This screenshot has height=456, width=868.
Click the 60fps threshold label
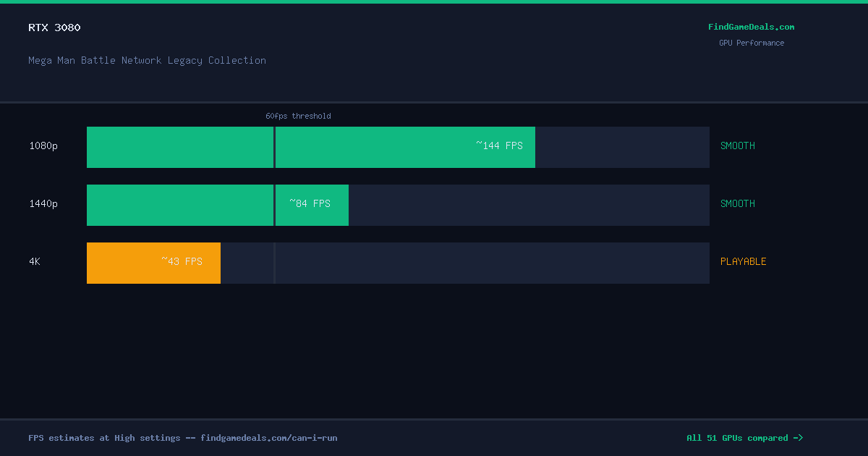[x=298, y=116]
